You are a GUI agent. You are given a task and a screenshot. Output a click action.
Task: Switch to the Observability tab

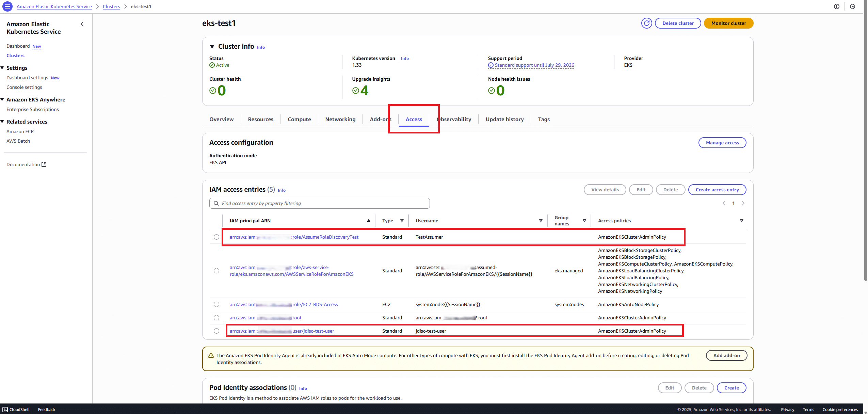coord(454,119)
